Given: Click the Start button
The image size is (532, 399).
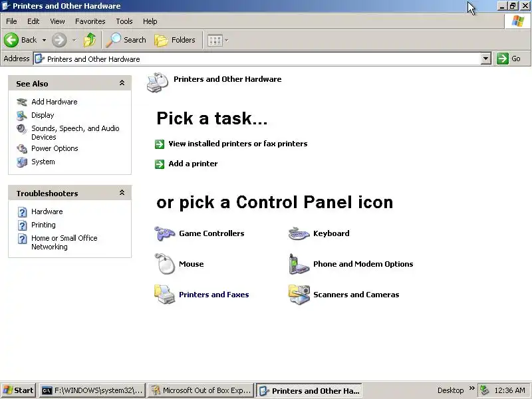Looking at the screenshot, I should (19, 390).
